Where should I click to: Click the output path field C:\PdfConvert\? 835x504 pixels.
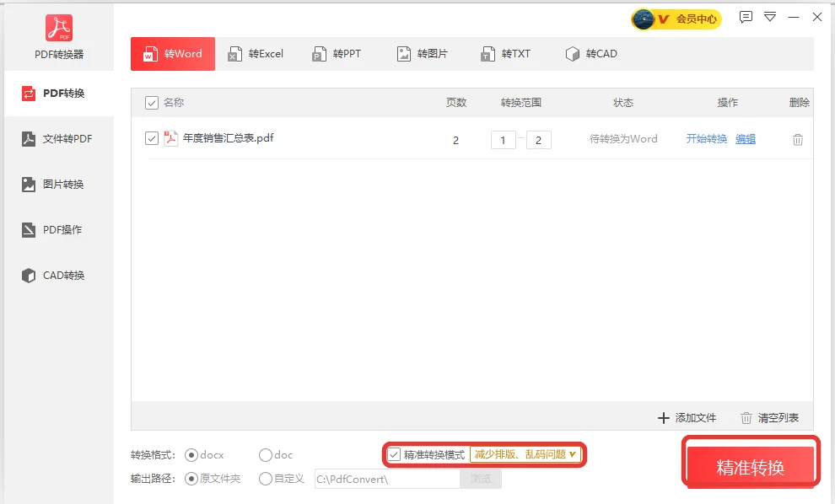(x=387, y=479)
